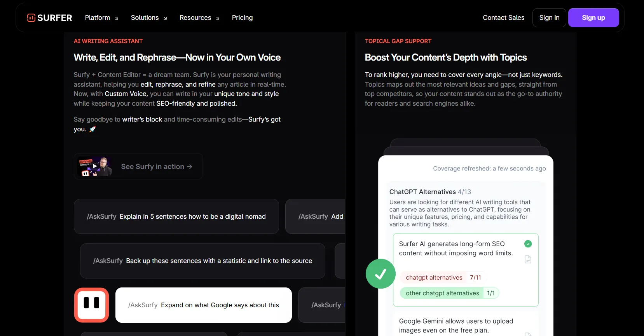Select the chatgpt alternatives keyword tag
The height and width of the screenshot is (336, 644).
pyautogui.click(x=442, y=277)
